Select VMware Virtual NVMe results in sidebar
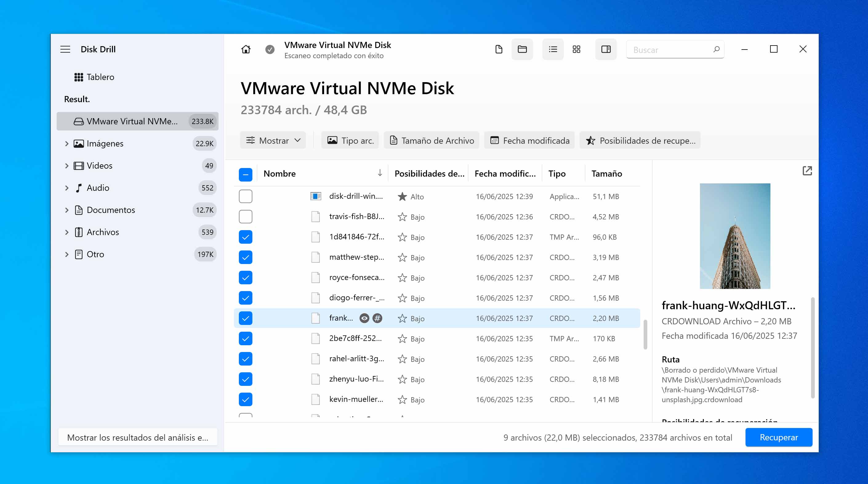This screenshot has height=484, width=868. 138,121
